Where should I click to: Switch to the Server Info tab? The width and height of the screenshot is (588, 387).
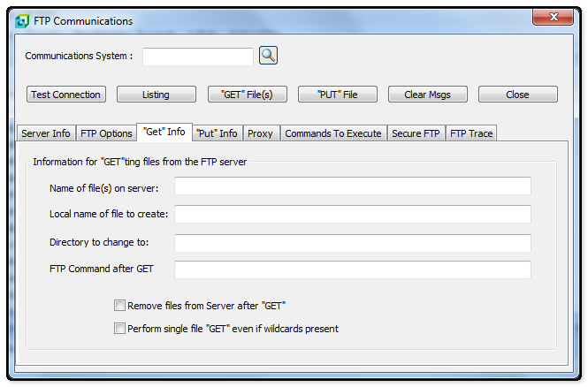click(46, 133)
